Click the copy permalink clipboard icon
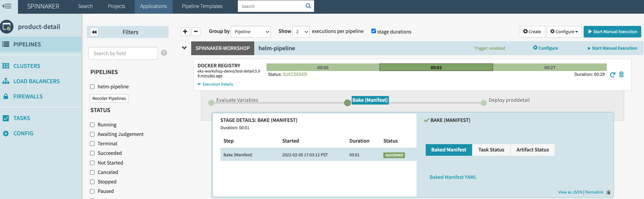 point(608,192)
